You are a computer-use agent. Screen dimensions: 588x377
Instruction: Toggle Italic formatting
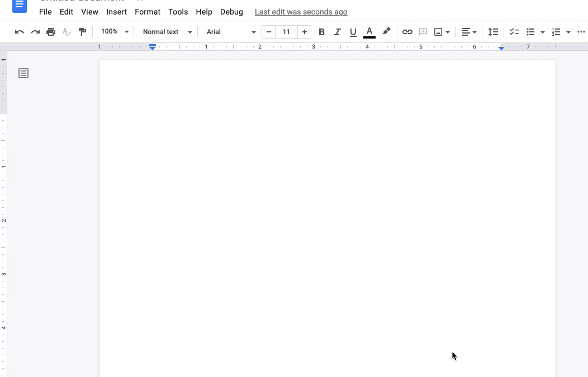pyautogui.click(x=337, y=32)
